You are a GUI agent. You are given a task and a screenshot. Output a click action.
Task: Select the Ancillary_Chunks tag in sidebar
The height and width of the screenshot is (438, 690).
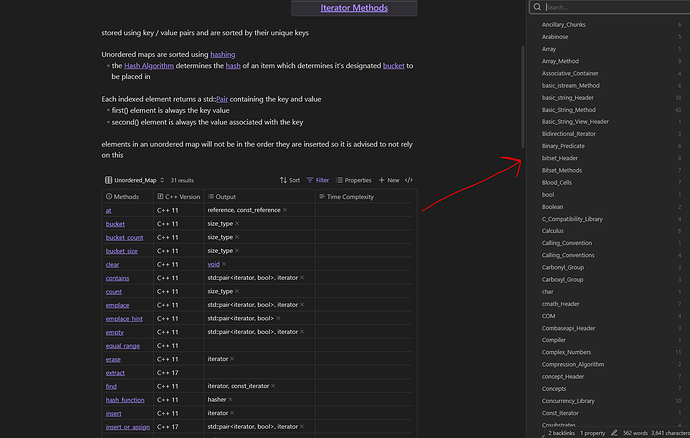tap(564, 25)
